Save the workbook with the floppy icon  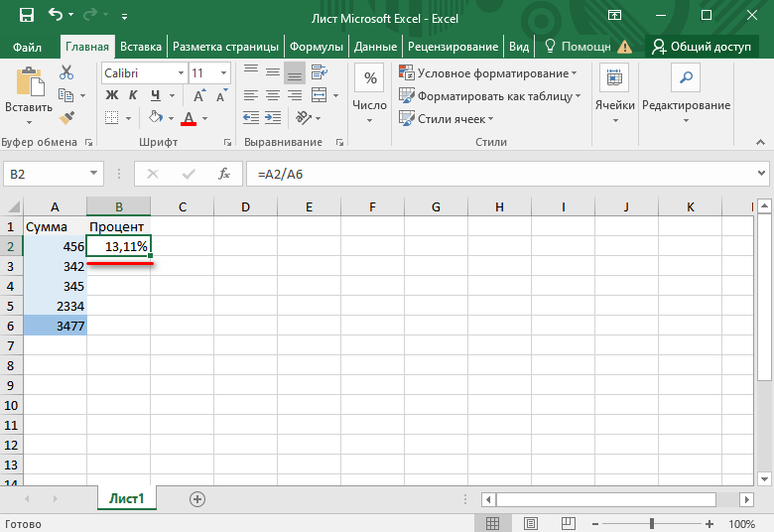[26, 16]
